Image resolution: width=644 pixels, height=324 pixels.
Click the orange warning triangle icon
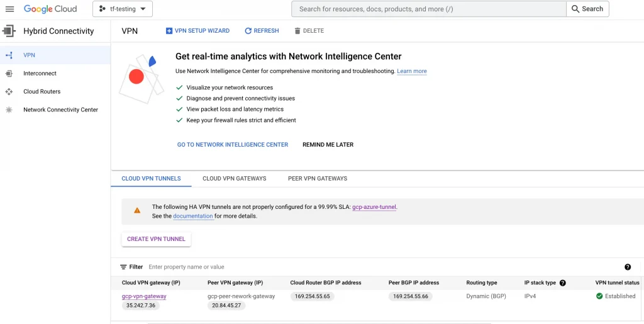click(x=137, y=210)
